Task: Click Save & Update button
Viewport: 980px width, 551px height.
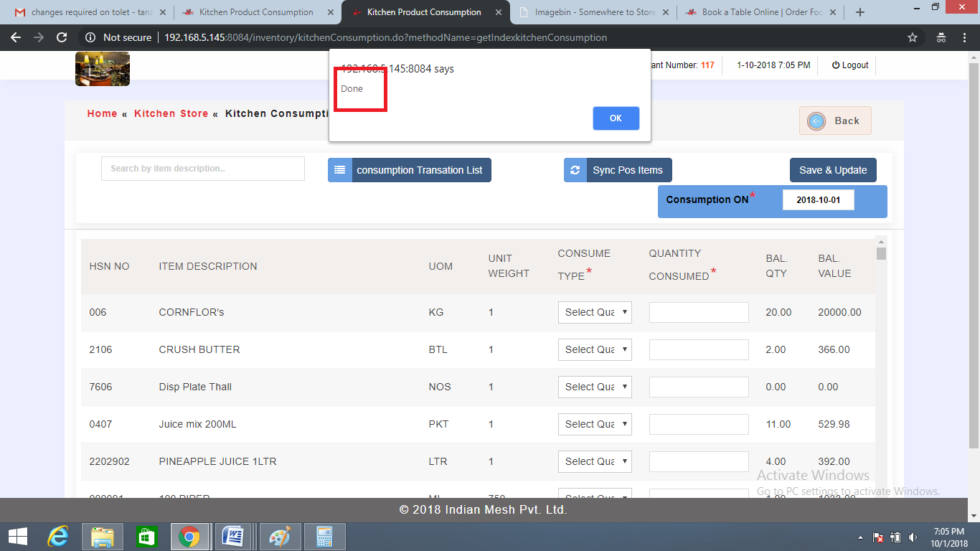Action: coord(833,170)
